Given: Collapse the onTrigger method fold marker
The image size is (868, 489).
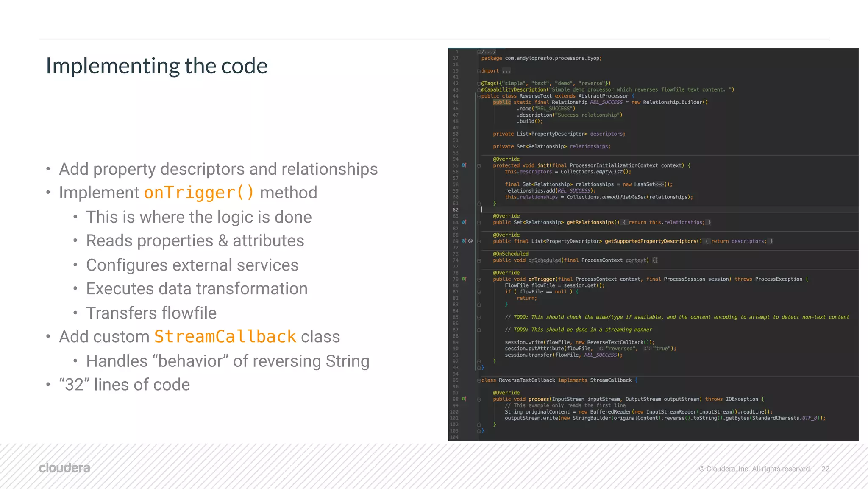Looking at the screenshot, I should 479,279.
